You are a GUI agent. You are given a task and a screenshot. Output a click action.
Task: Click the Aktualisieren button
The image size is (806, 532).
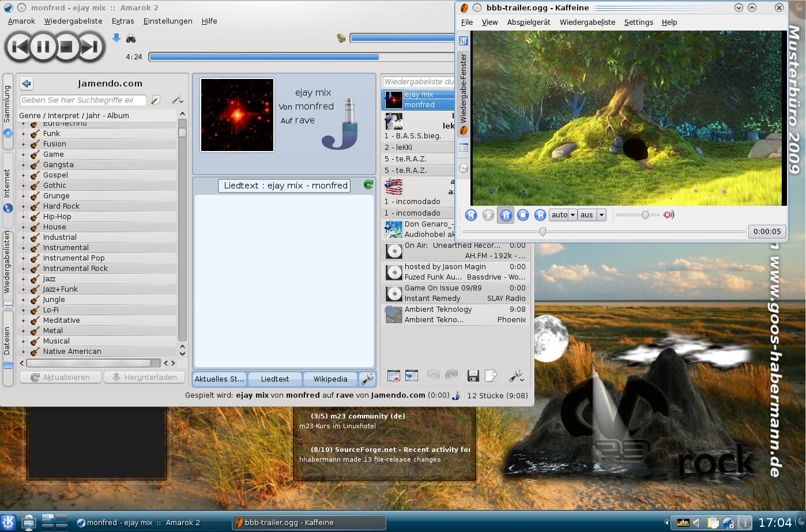click(61, 377)
